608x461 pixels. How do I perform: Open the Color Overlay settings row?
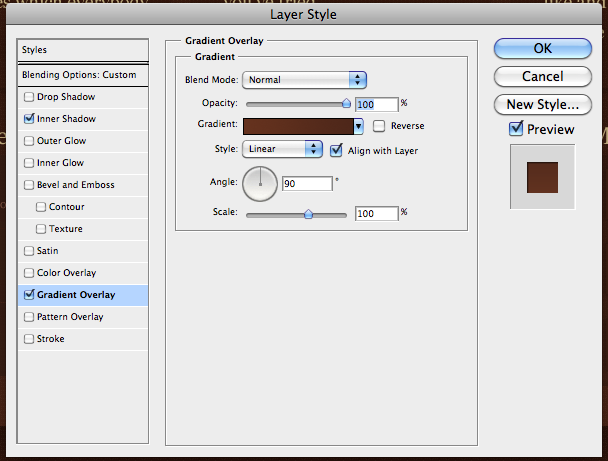coord(83,273)
